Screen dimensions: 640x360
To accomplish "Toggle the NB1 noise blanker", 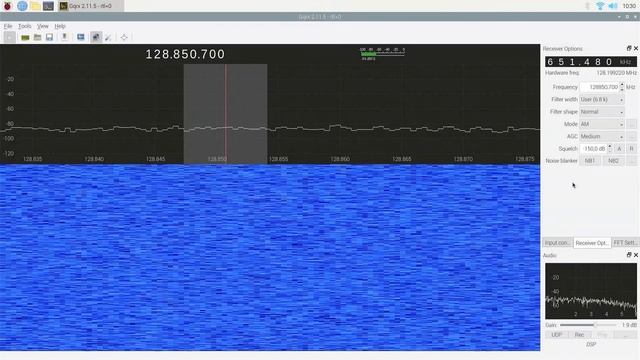I will pyautogui.click(x=590, y=161).
